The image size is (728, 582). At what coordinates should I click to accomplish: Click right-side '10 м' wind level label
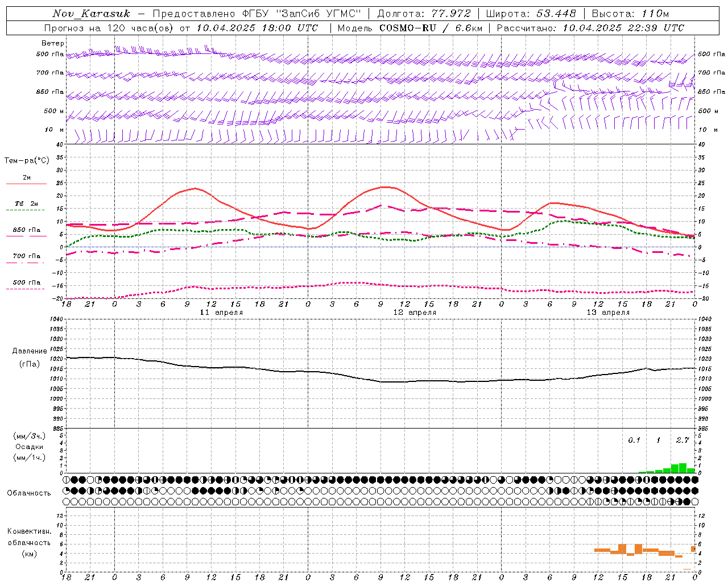point(708,130)
